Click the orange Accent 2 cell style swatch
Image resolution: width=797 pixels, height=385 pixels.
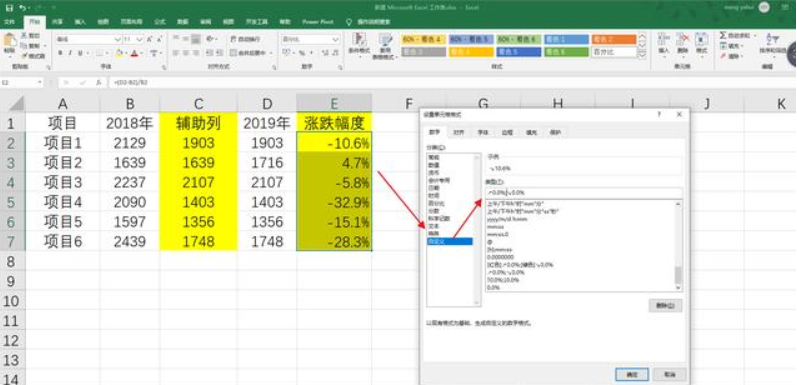coord(614,39)
